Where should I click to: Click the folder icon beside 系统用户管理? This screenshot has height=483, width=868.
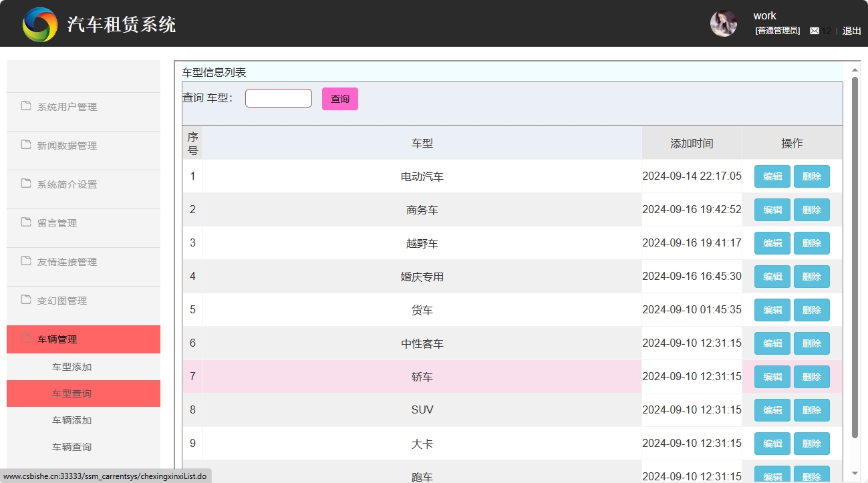(26, 106)
